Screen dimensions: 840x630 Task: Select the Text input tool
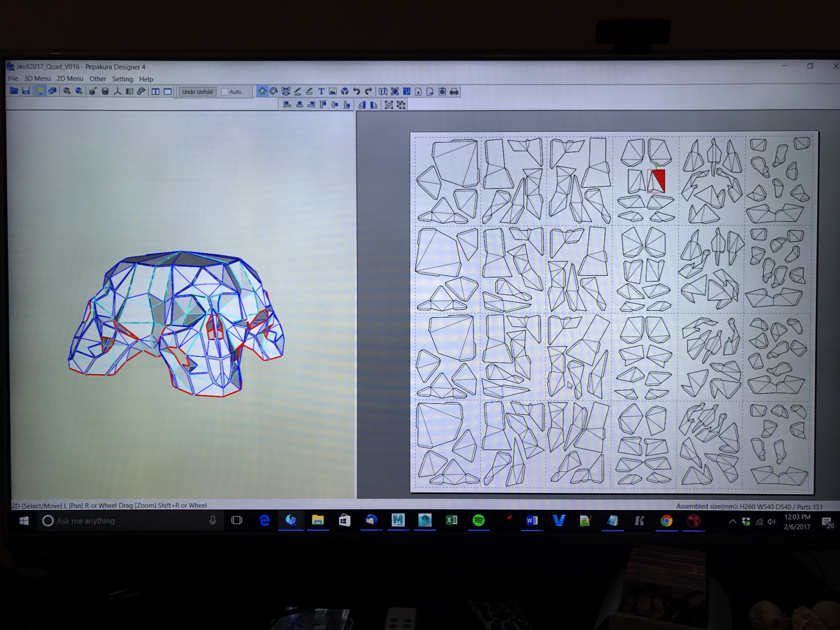(x=321, y=91)
